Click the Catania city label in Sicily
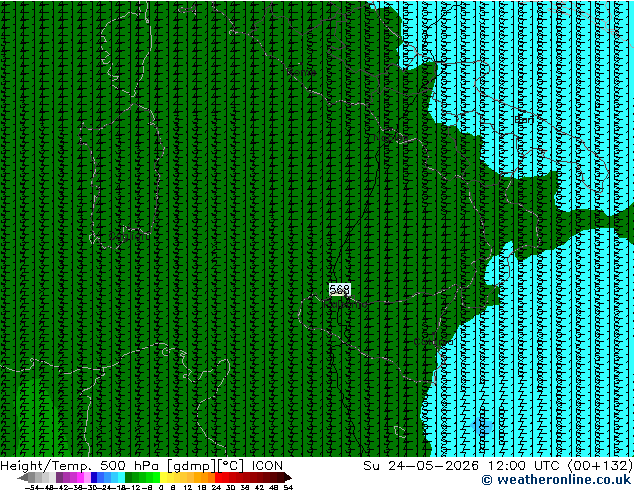Viewport: 634px width, 490px height. click(x=433, y=342)
